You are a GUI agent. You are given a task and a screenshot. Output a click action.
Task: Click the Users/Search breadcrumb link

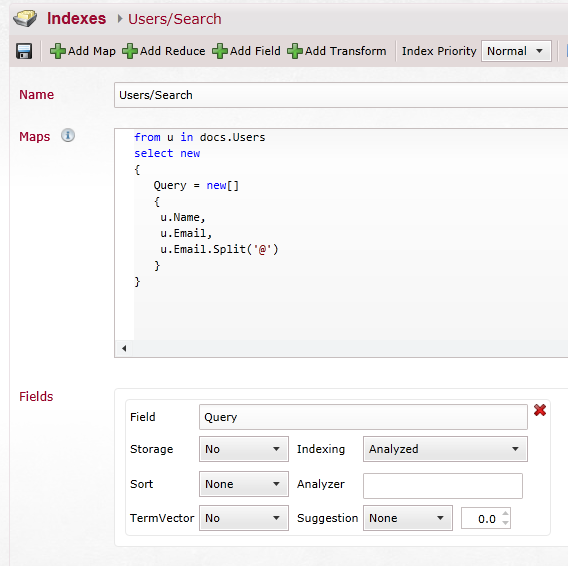pos(175,19)
